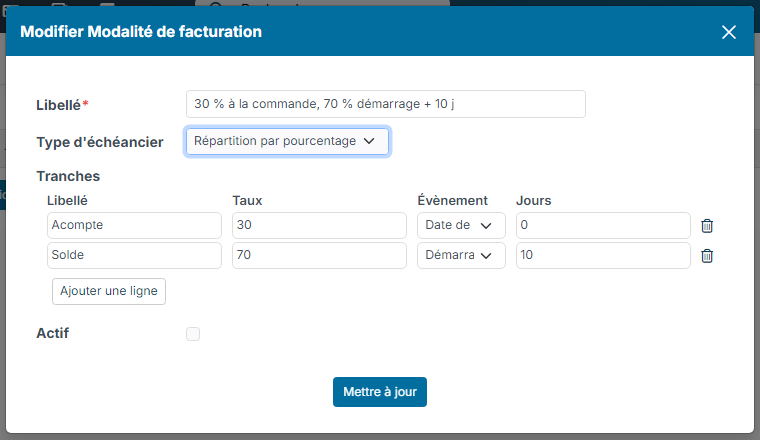The width and height of the screenshot is (760, 440).
Task: Click the Jours field containing 0
Action: click(x=603, y=225)
